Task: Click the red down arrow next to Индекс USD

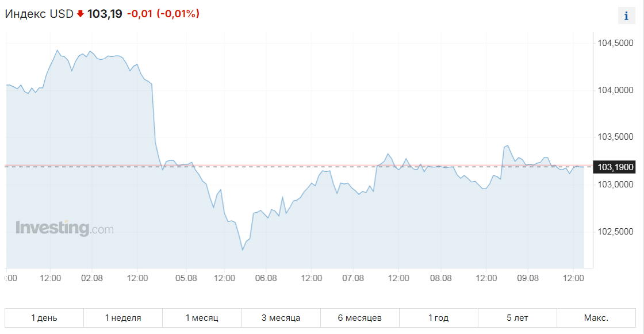Action: pyautogui.click(x=80, y=14)
